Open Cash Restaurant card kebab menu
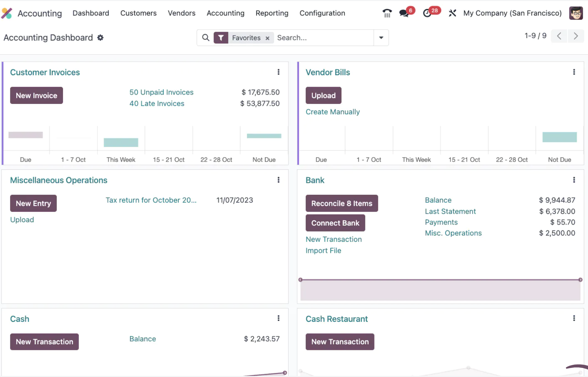Image resolution: width=588 pixels, height=377 pixels. click(x=574, y=318)
